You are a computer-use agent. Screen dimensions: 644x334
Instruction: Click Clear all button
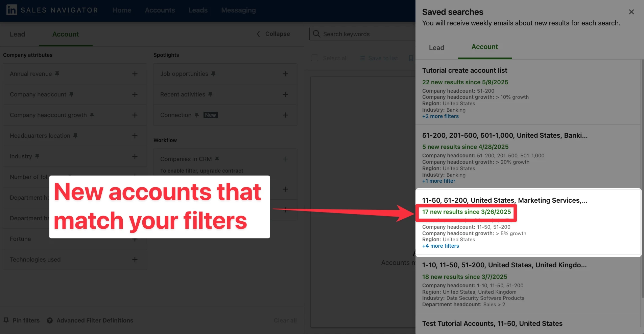pos(285,320)
